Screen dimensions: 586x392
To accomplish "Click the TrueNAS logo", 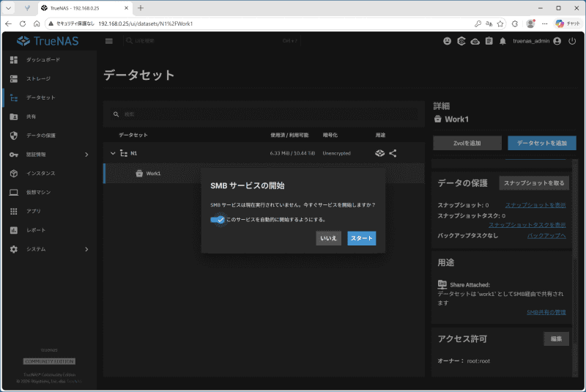I will [48, 41].
